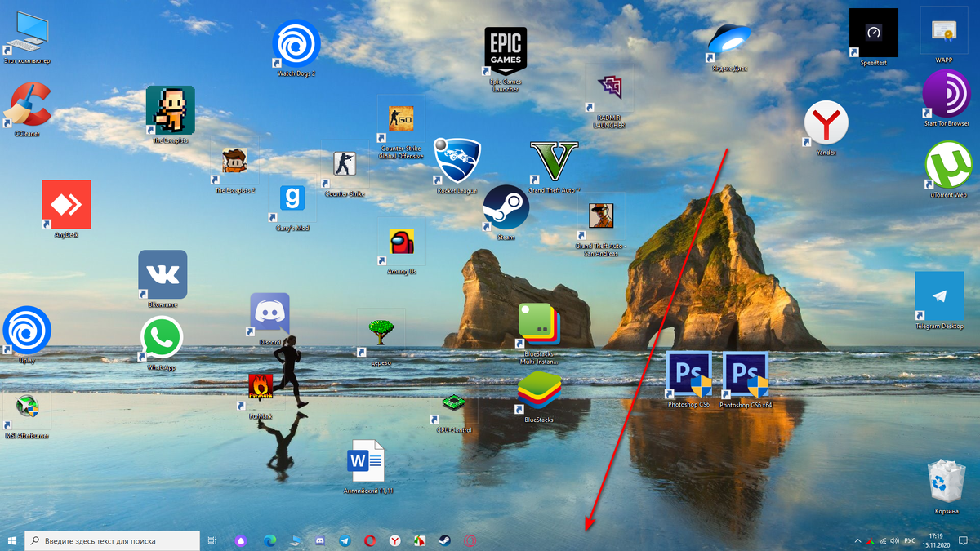Screen dimensions: 980x551
Task: Open Task View from the taskbar
Action: (212, 540)
